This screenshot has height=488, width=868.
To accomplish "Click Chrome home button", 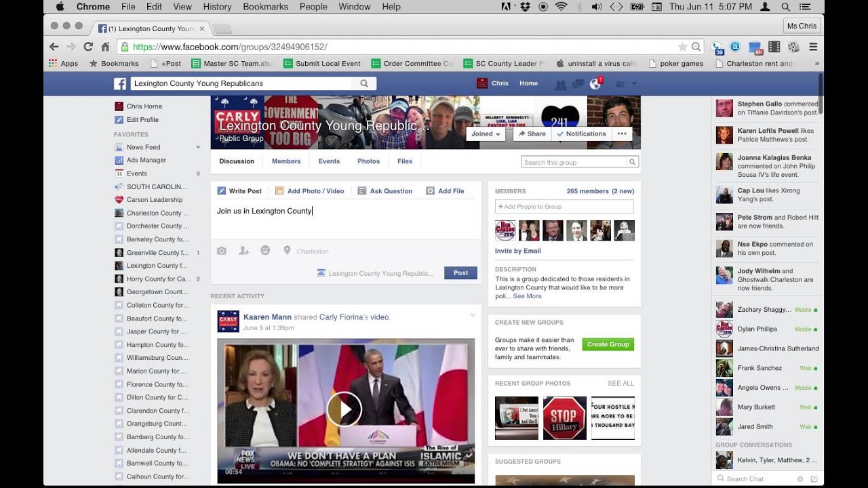I will pos(105,47).
